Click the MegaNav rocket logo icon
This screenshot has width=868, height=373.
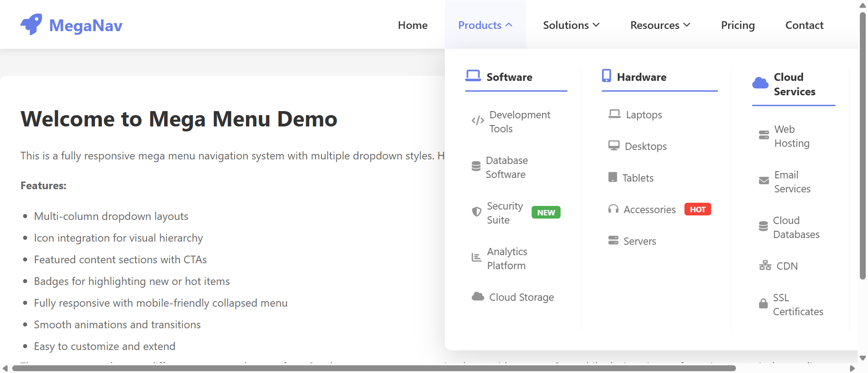tap(31, 24)
